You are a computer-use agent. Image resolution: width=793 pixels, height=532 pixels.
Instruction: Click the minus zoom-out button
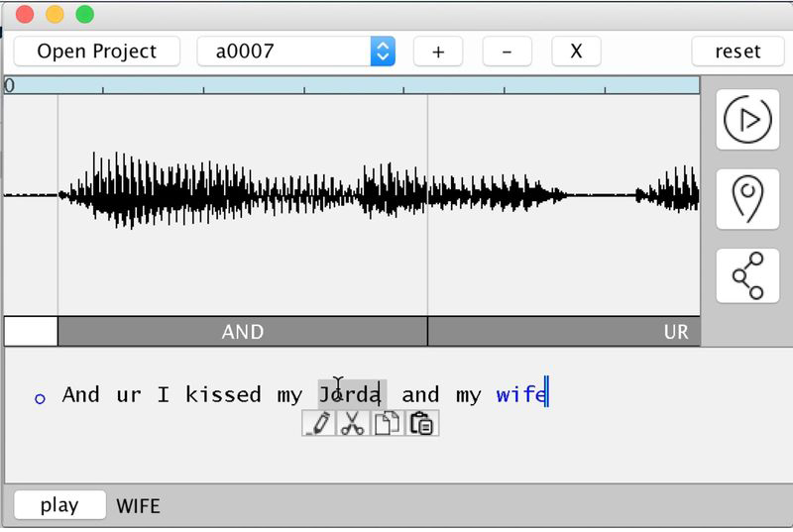(x=507, y=52)
